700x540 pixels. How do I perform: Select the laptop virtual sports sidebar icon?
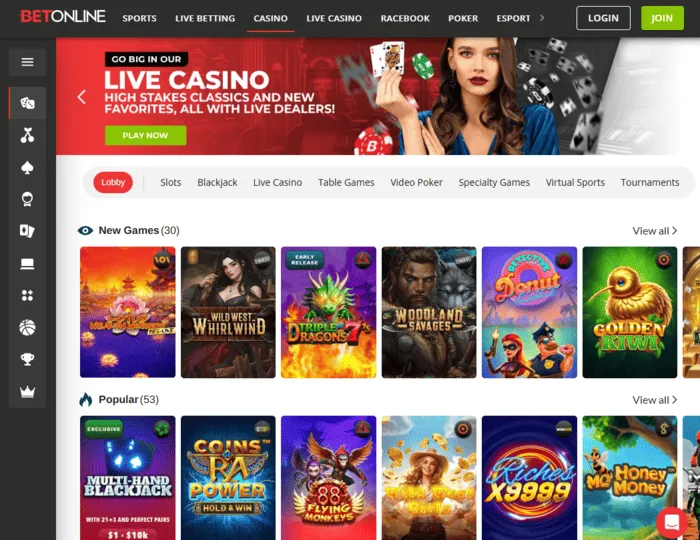pyautogui.click(x=27, y=264)
